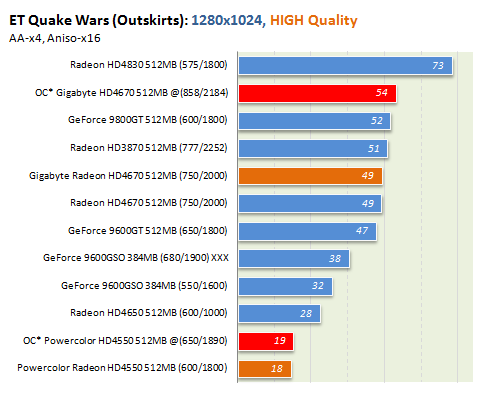Click the blue bar showing value 38
Viewport: 487px width, 402px height.
point(294,259)
